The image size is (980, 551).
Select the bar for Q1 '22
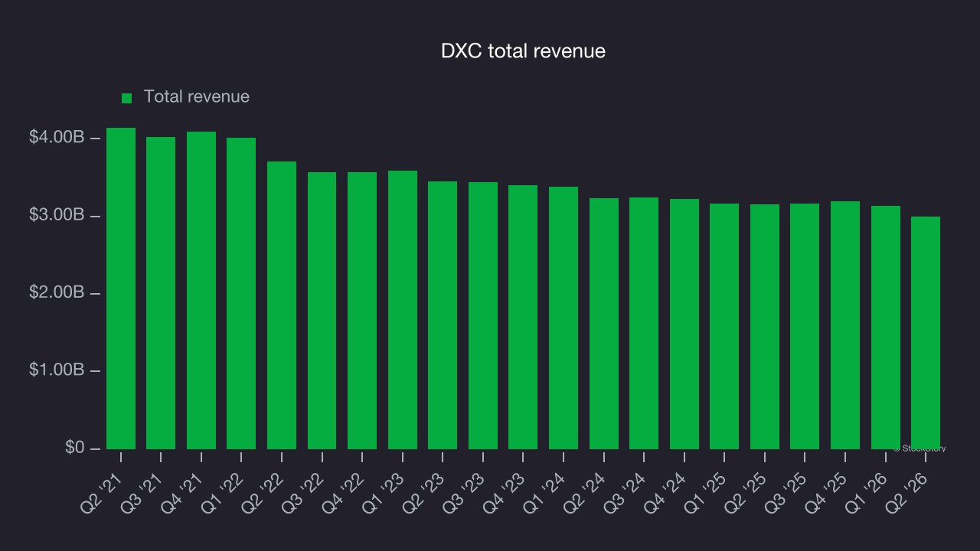pos(241,294)
